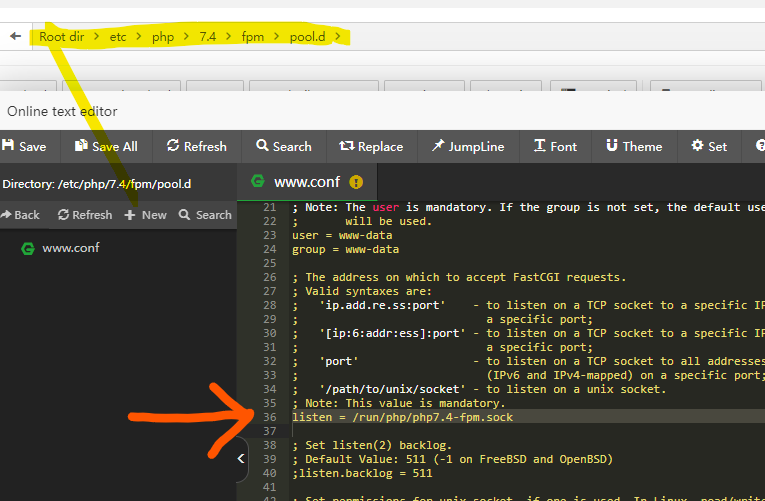Click the Save button in editor toolbar
The image size is (765, 501).
[24, 146]
